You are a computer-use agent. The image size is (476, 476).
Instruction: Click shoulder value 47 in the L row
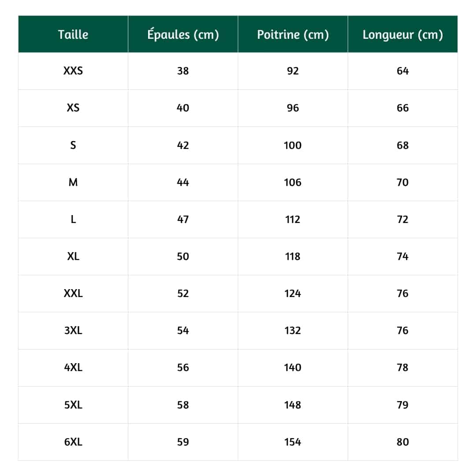coord(183,219)
